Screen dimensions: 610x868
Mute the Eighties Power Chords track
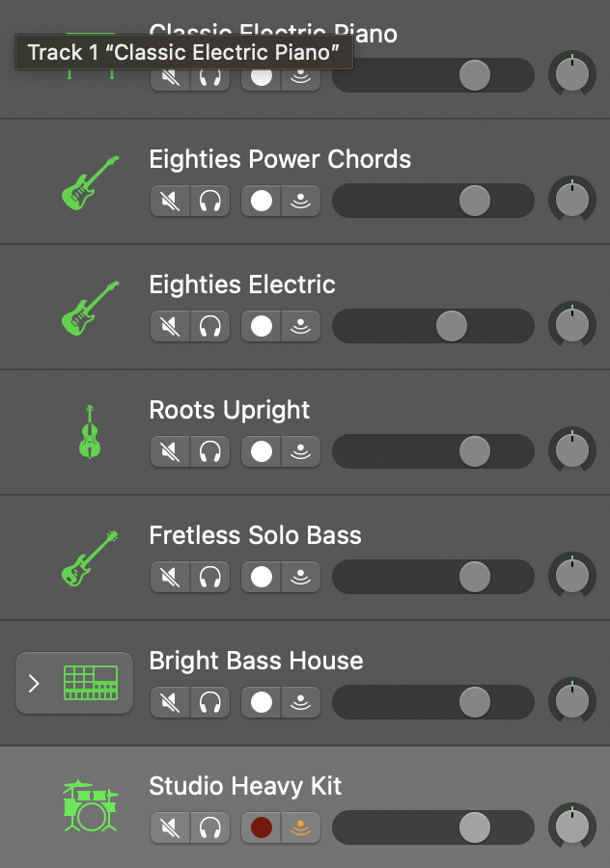click(x=171, y=201)
